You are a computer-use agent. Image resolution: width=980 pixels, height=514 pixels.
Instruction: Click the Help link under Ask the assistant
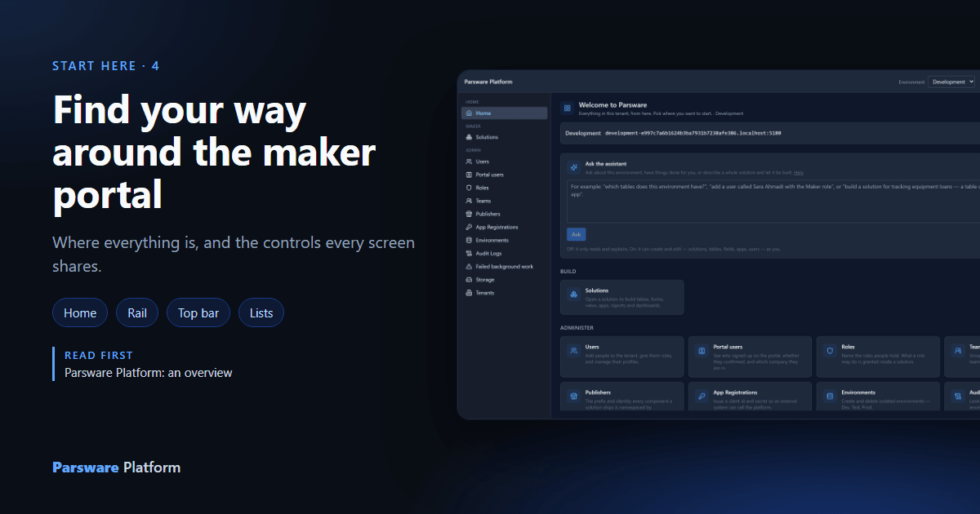[799, 173]
